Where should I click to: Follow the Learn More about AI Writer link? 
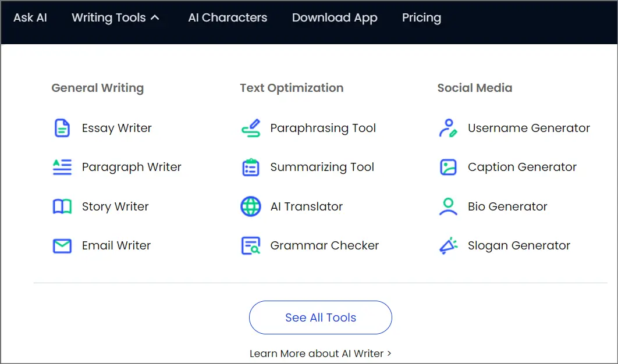(320, 353)
